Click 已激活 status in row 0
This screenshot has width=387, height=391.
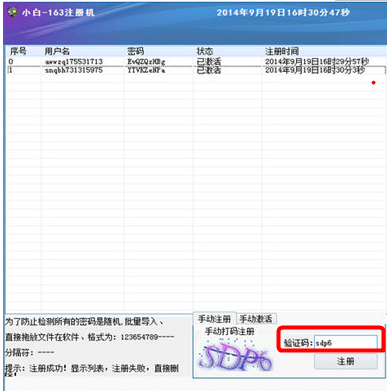209,62
